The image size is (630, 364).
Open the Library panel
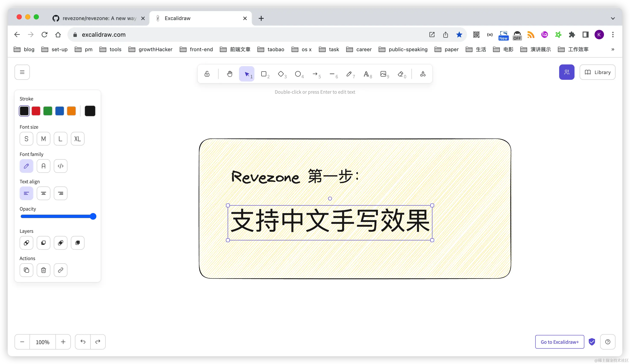pyautogui.click(x=597, y=72)
